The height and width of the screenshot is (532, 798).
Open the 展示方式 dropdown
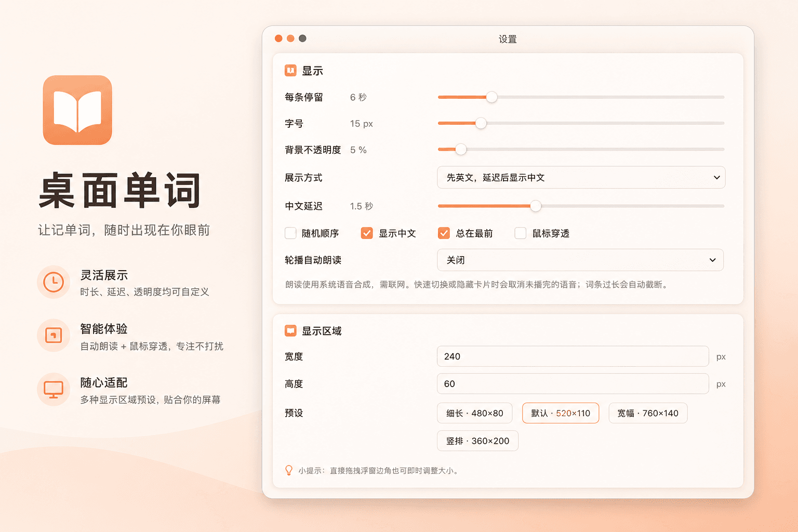[x=581, y=178]
